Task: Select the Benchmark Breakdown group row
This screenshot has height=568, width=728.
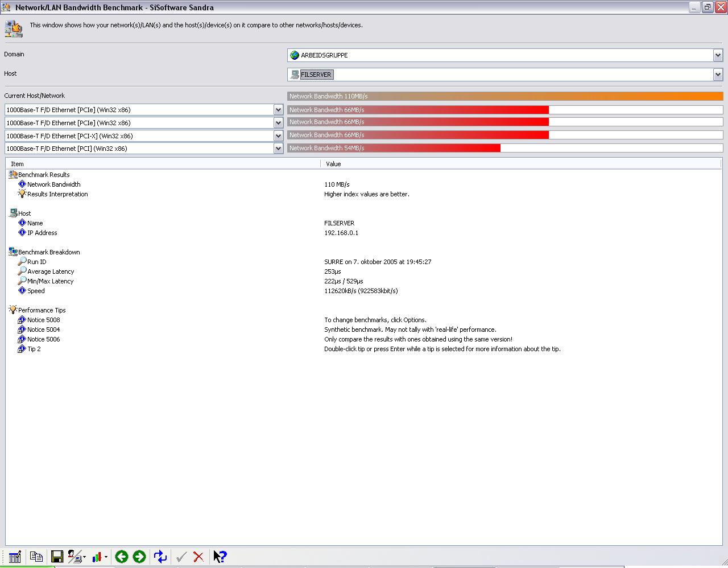Action: tap(364, 252)
